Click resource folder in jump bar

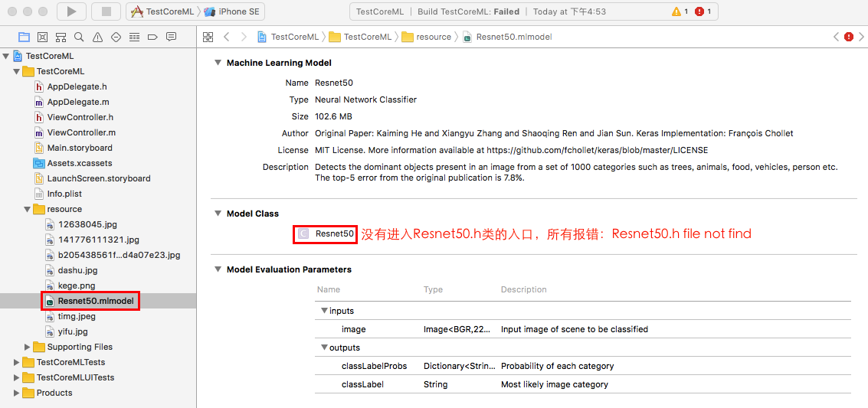pos(427,37)
